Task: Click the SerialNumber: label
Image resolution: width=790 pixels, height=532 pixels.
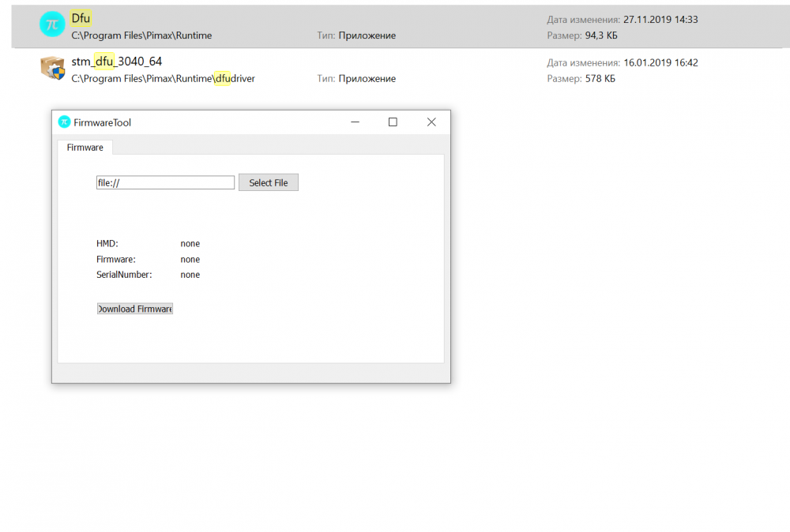Action: coord(124,275)
